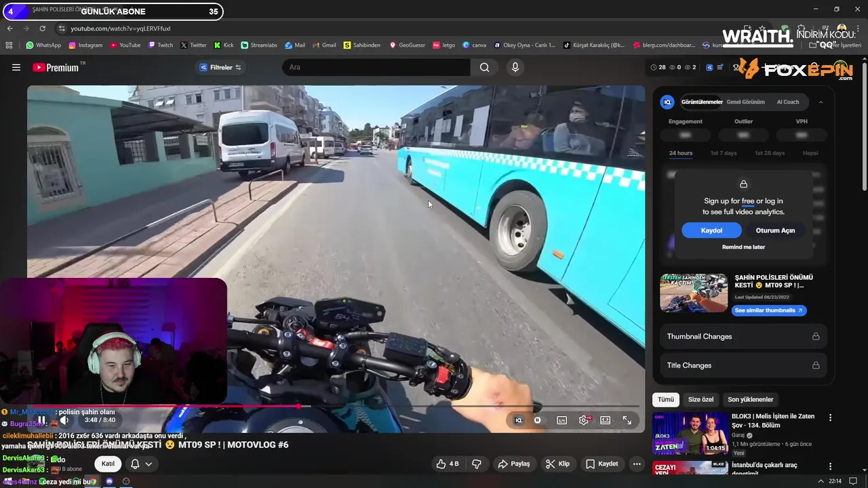
Task: Pause the video in the player
Action: pyautogui.click(x=41, y=420)
